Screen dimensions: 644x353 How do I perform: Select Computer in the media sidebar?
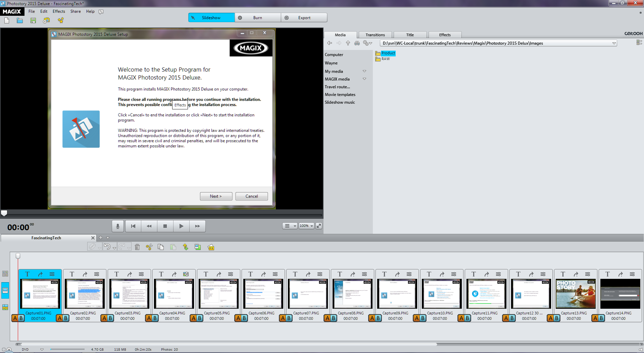click(x=334, y=54)
